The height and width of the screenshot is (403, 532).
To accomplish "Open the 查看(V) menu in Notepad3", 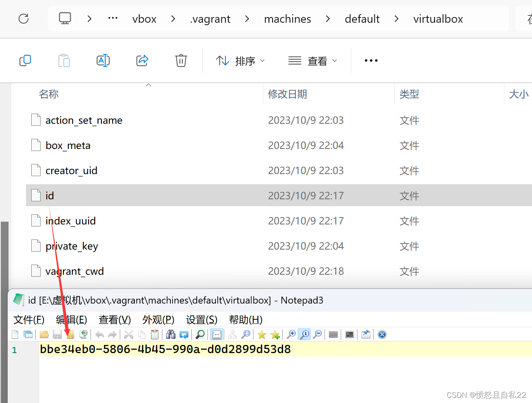I will [x=115, y=320].
